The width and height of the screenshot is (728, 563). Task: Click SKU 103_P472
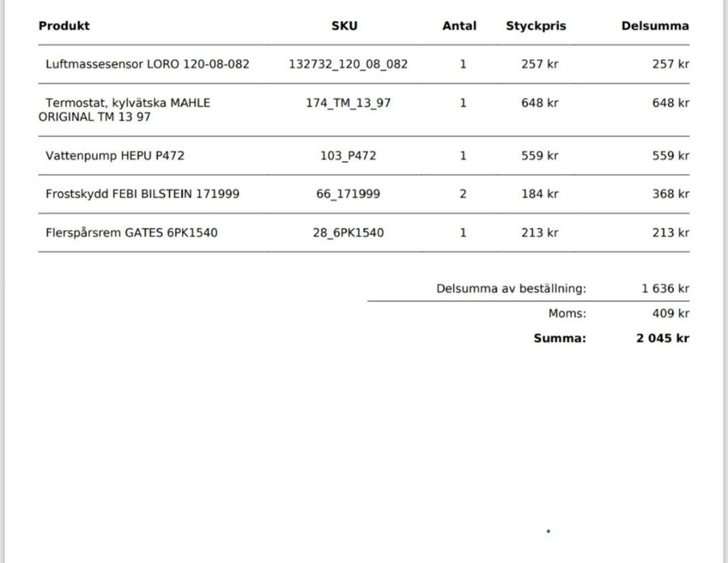[348, 155]
